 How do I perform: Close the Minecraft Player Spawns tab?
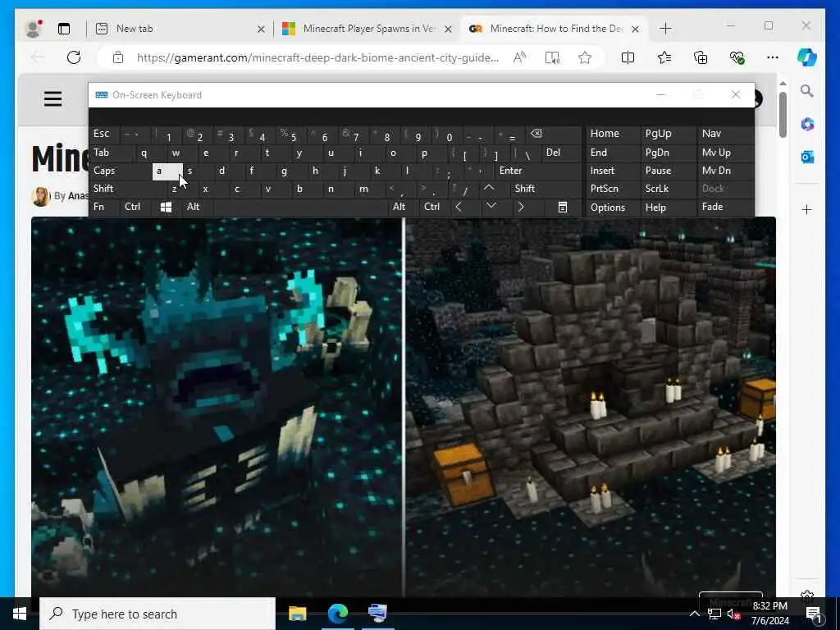click(x=449, y=29)
